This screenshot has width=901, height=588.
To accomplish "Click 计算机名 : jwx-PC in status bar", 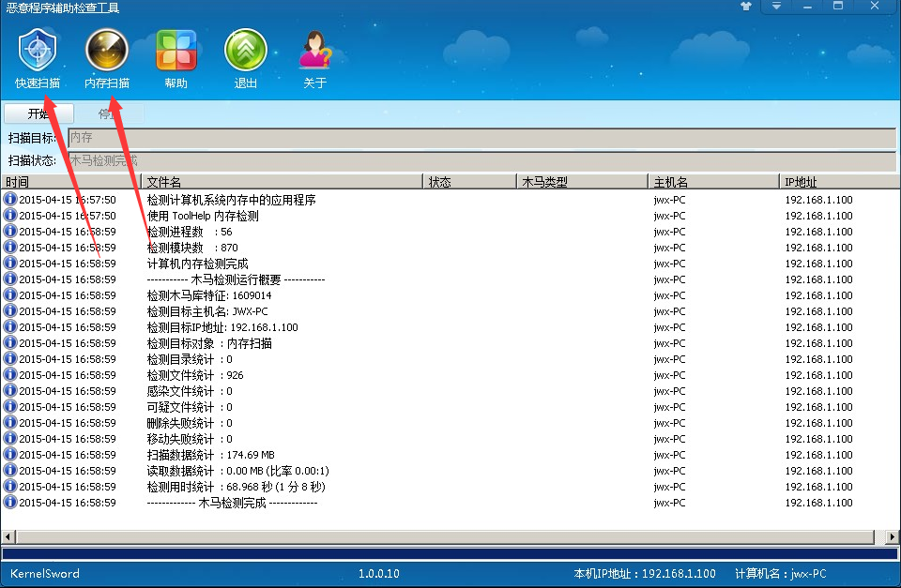I will click(780, 574).
